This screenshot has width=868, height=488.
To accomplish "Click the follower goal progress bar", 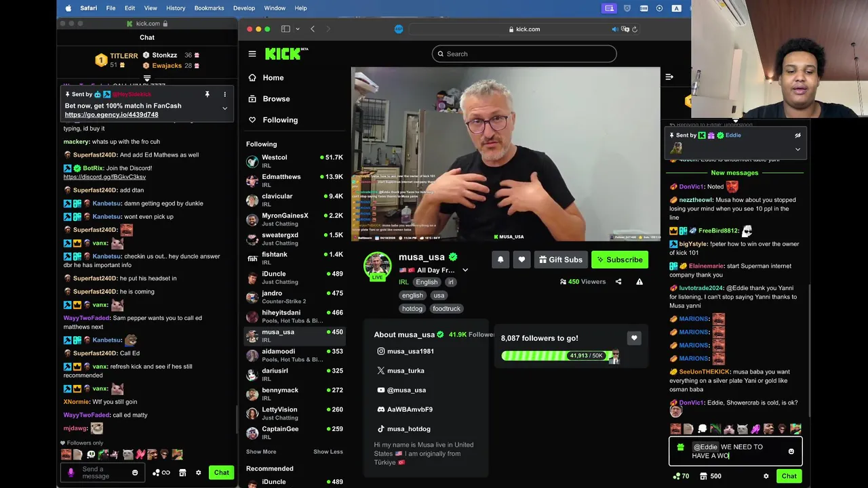I will pos(560,355).
